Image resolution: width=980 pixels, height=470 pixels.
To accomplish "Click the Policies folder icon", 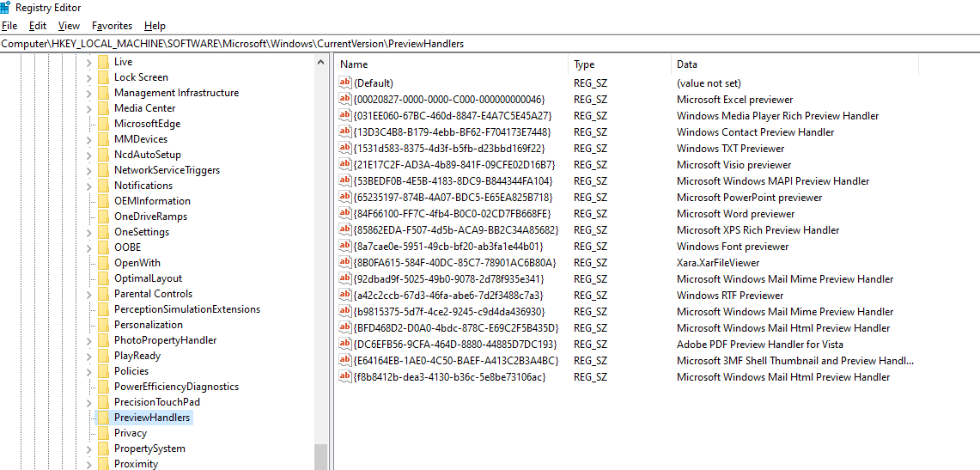I will click(103, 371).
